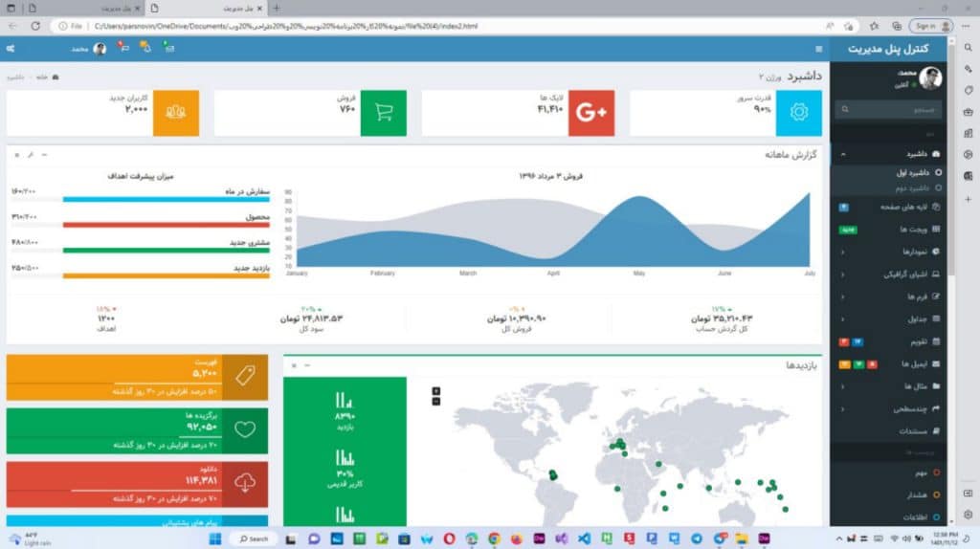Click the red Google Plus likes tile
This screenshot has width=980, height=549.
[591, 113]
